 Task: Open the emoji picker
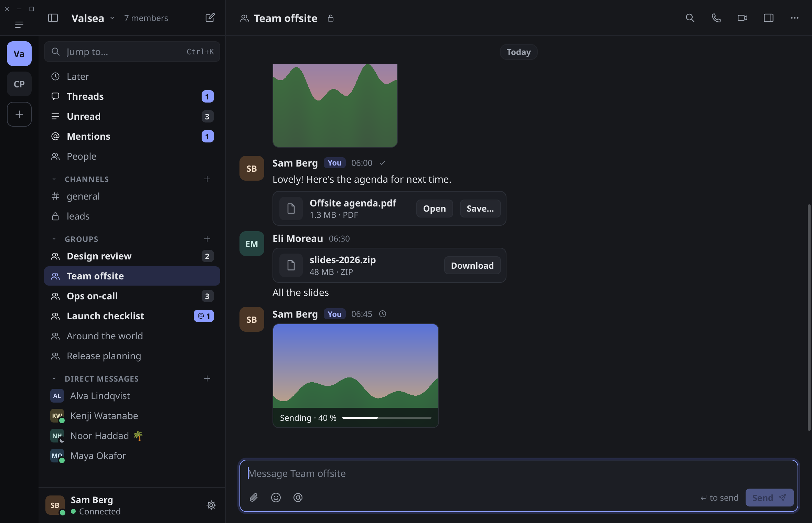click(276, 497)
